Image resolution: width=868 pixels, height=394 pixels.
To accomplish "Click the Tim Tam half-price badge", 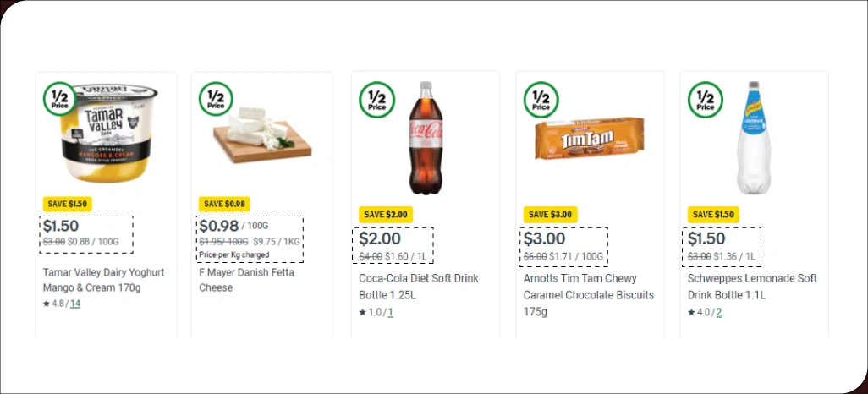I will (x=541, y=100).
